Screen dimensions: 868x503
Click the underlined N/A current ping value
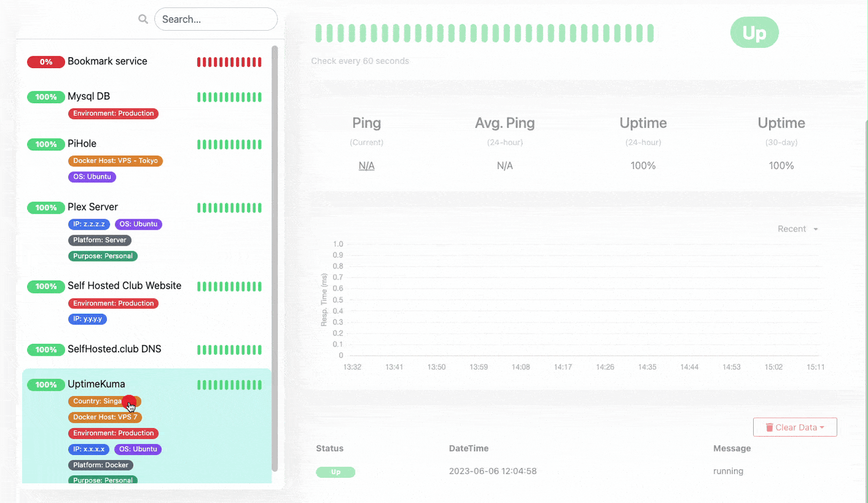click(367, 166)
